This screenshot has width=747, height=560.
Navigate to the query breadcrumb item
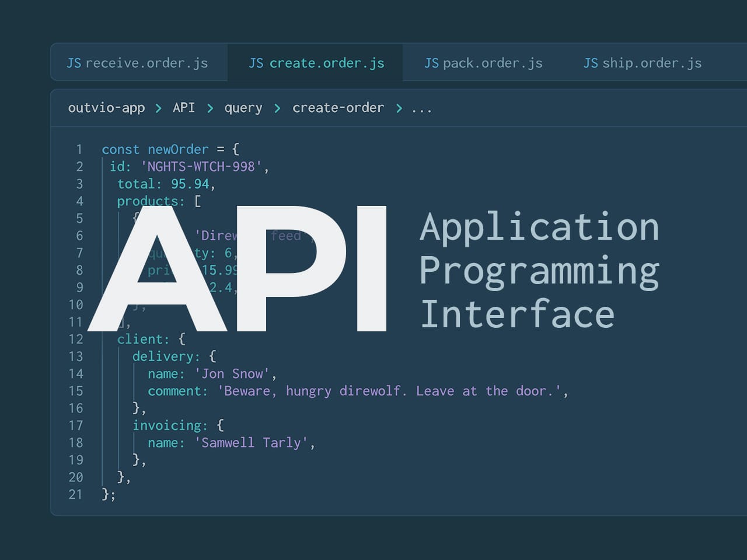pos(243,108)
